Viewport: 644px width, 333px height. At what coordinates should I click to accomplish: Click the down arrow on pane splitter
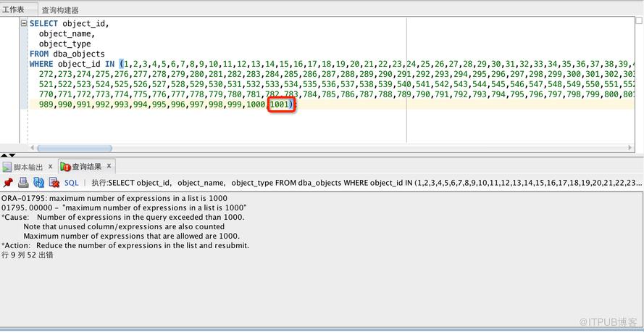(12, 155)
